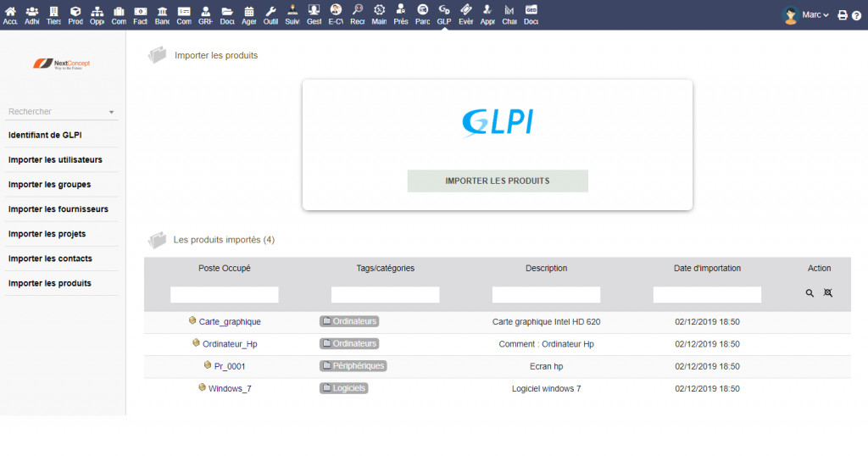Sort by Poste Occupé column header
Image resolution: width=868 pixels, height=456 pixels.
point(224,269)
